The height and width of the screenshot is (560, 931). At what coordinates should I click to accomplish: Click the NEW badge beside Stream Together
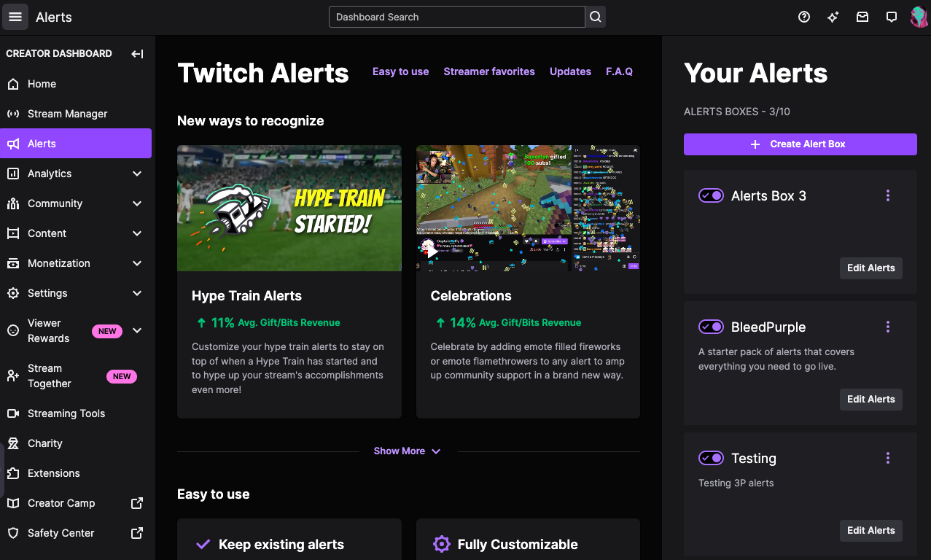click(x=122, y=376)
